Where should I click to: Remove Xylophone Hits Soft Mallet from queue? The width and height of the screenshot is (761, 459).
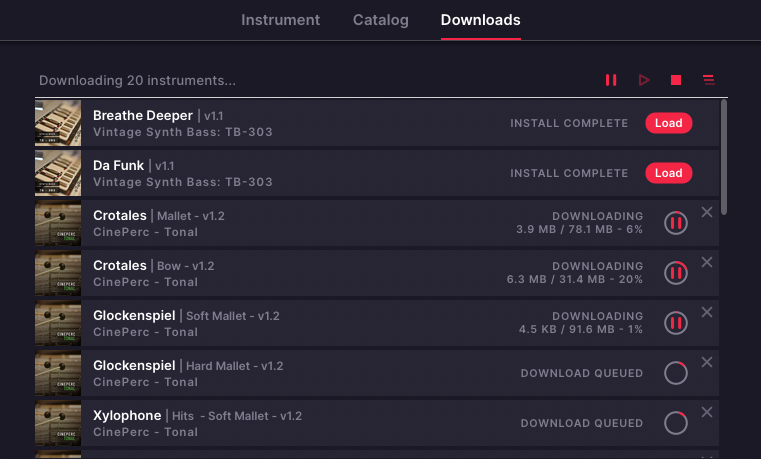coord(707,412)
